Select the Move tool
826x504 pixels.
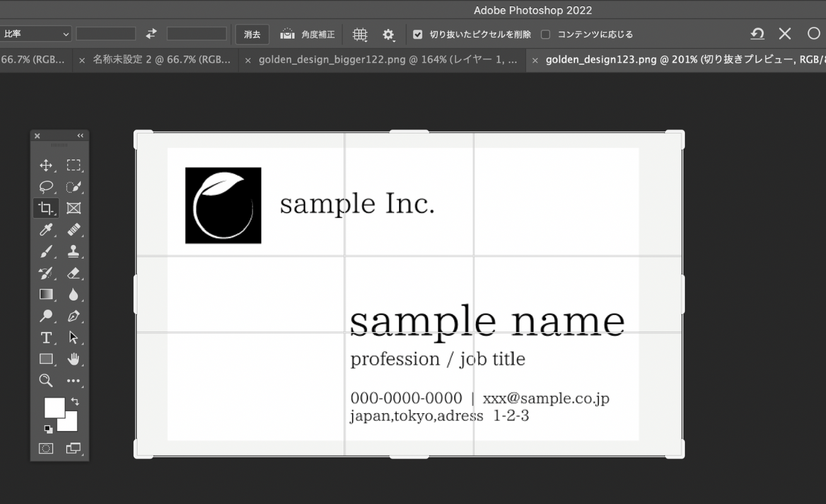(46, 166)
